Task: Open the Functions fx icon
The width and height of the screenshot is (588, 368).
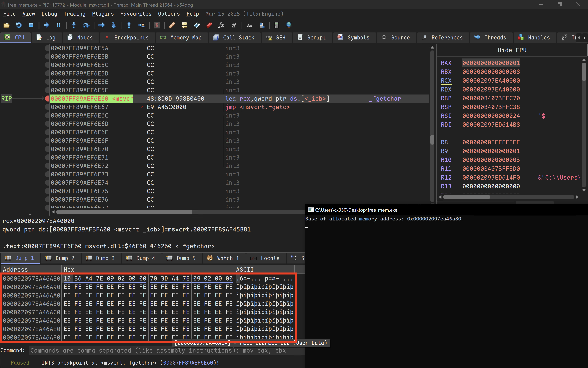Action: [221, 25]
